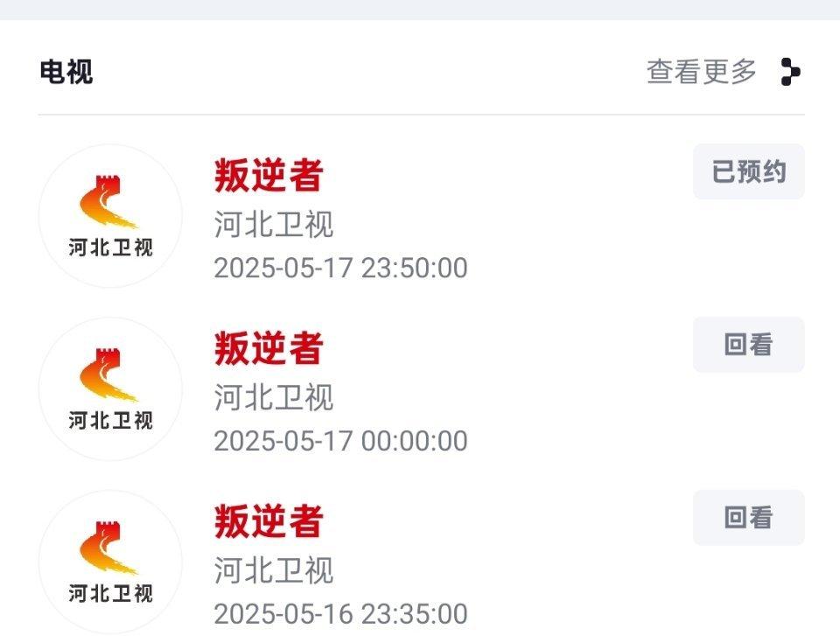
Task: Tap the timestamp 2025-05-17 23:50:00
Action: 340,268
